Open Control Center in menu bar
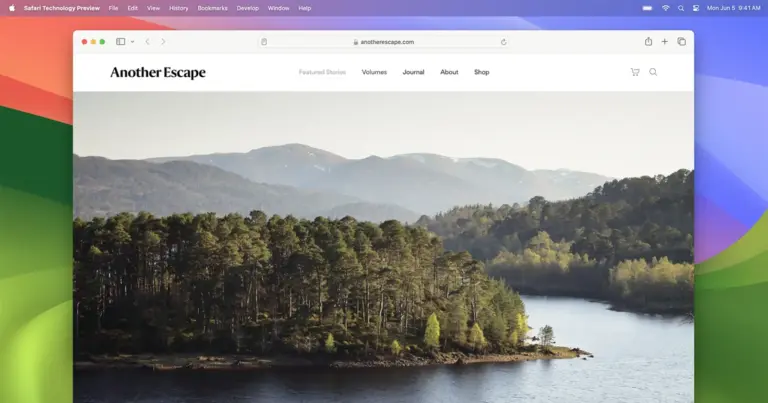This screenshot has width=768, height=403. 696,8
